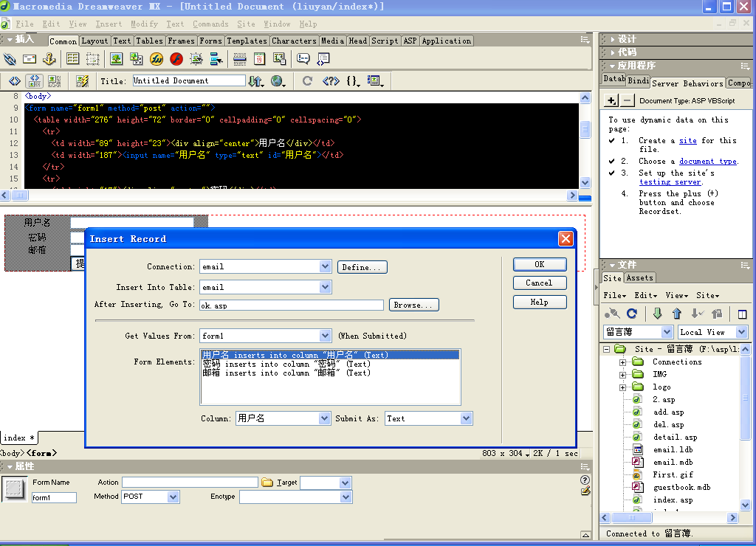
Task: Click the Insert Table icon
Action: click(72, 59)
